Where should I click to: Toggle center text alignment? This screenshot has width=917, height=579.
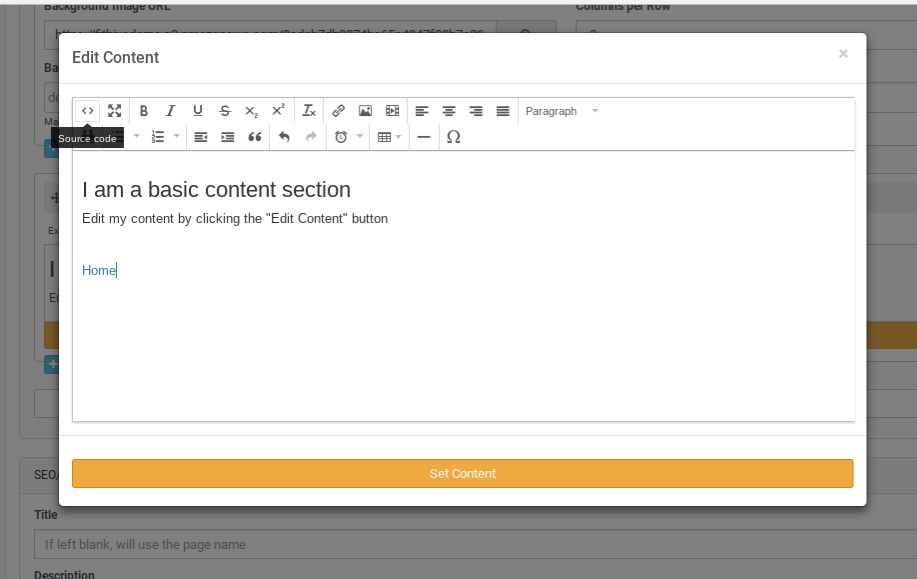click(449, 111)
